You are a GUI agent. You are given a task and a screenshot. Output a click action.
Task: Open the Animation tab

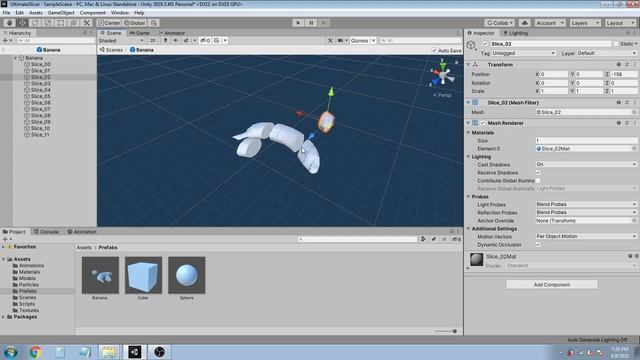pyautogui.click(x=82, y=231)
